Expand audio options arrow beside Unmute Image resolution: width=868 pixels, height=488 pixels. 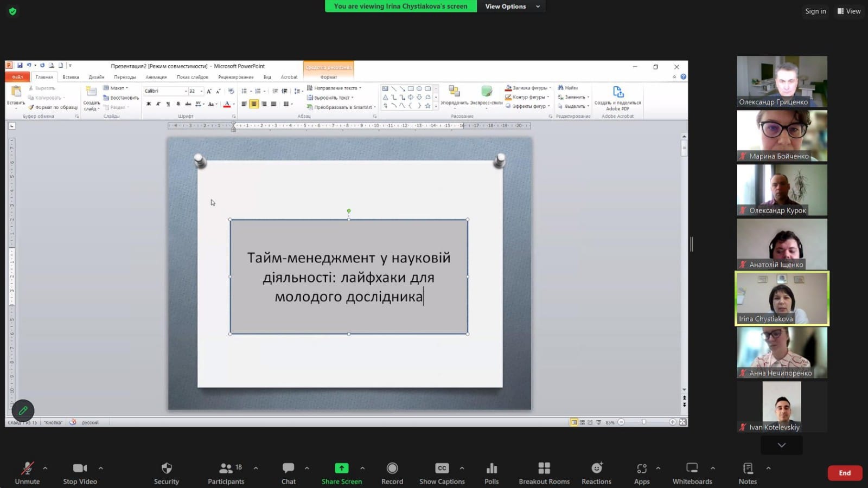click(x=45, y=468)
